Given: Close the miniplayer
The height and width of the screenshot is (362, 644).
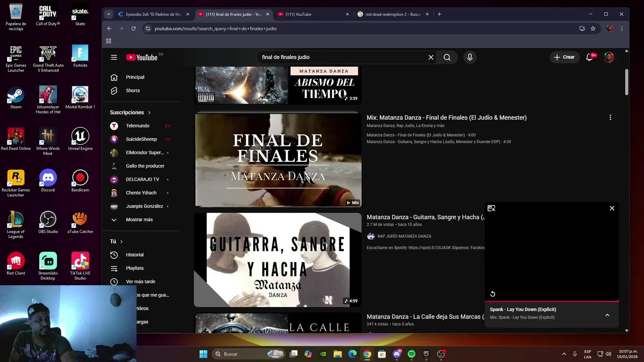Looking at the screenshot, I should [612, 208].
